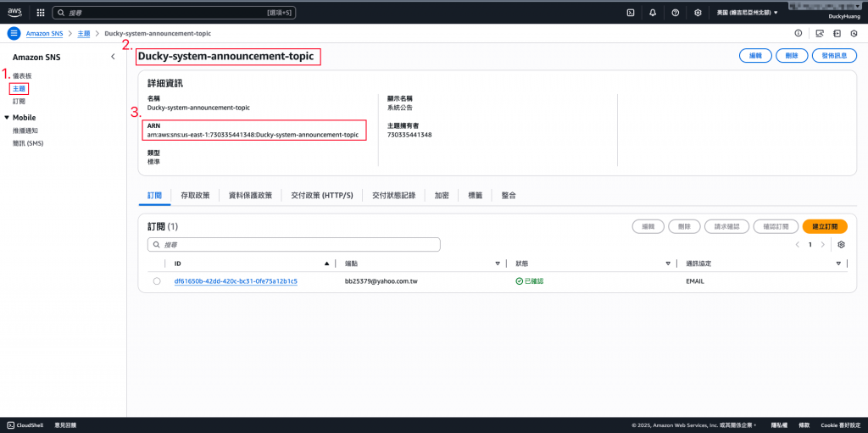Open the AWS logo home link
Image resolution: width=868 pixels, height=433 pixels.
[x=14, y=12]
